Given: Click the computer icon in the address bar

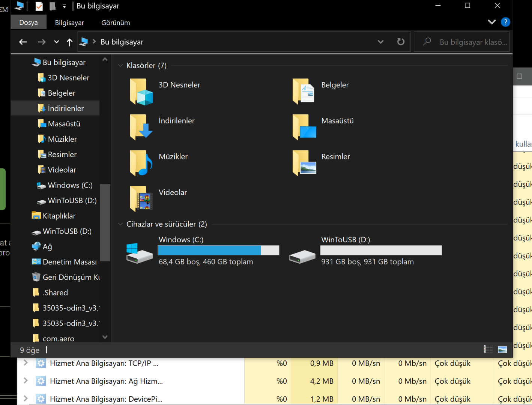Looking at the screenshot, I should 84,42.
